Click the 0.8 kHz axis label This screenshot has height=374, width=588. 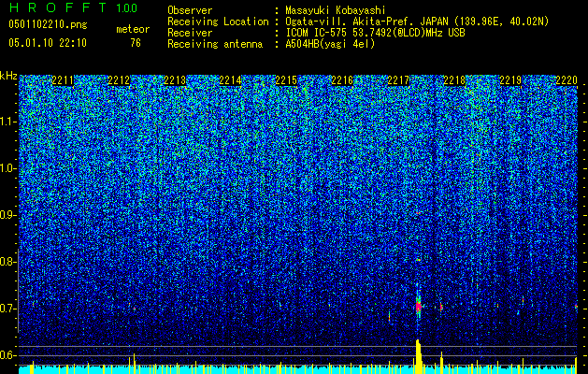(8, 262)
